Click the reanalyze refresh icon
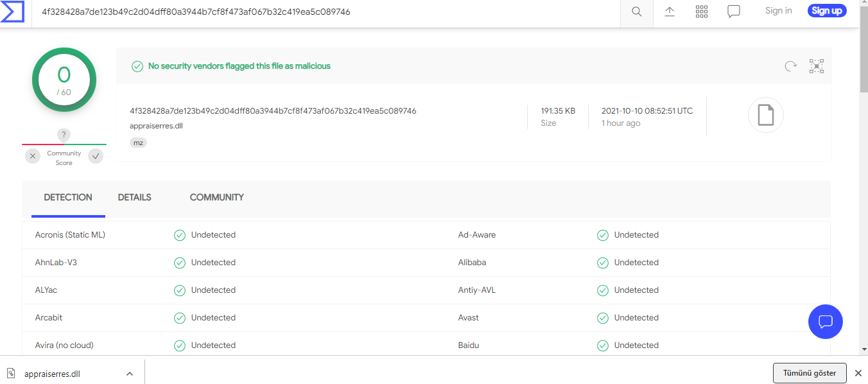Screen dimensions: 868x384 pyautogui.click(x=791, y=65)
